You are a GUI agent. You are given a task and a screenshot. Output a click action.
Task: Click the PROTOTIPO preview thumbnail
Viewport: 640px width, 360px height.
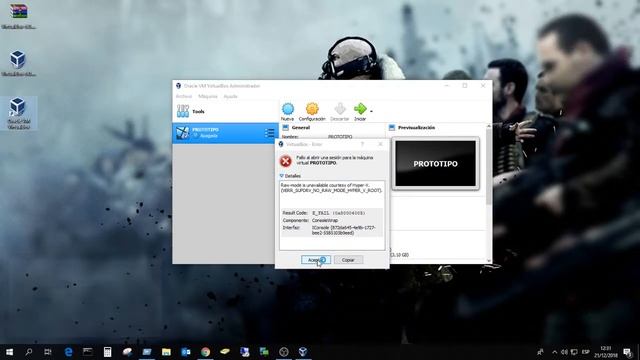[436, 164]
